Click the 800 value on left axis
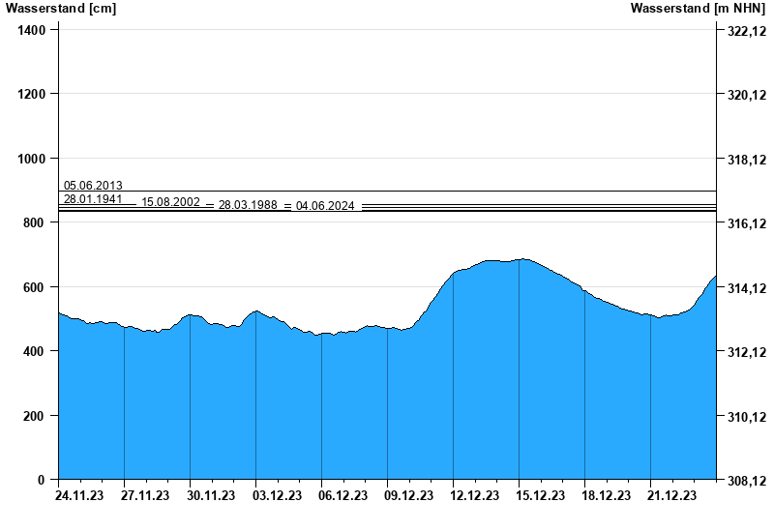Image resolution: width=774 pixels, height=532 pixels. click(35, 223)
